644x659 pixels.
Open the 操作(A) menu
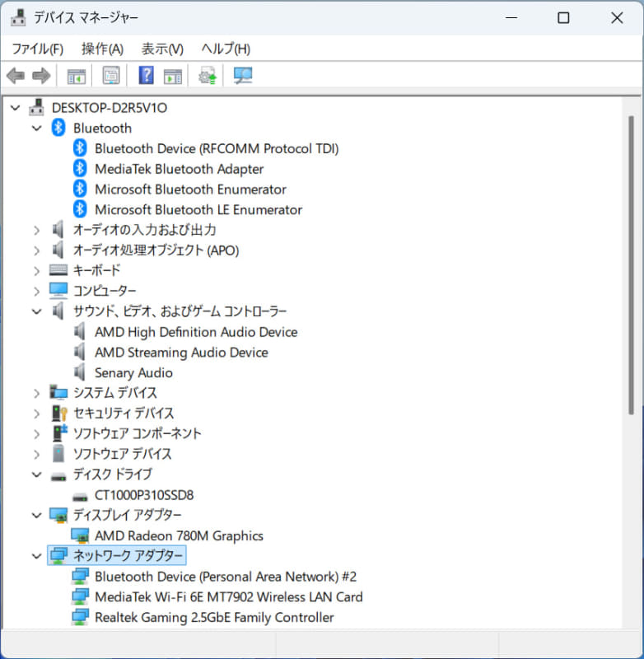click(102, 49)
